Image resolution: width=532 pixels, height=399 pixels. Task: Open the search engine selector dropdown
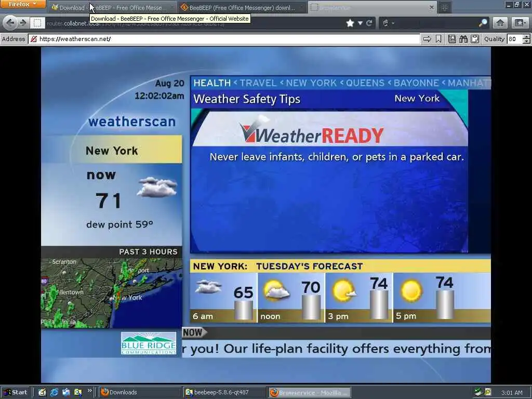[388, 23]
